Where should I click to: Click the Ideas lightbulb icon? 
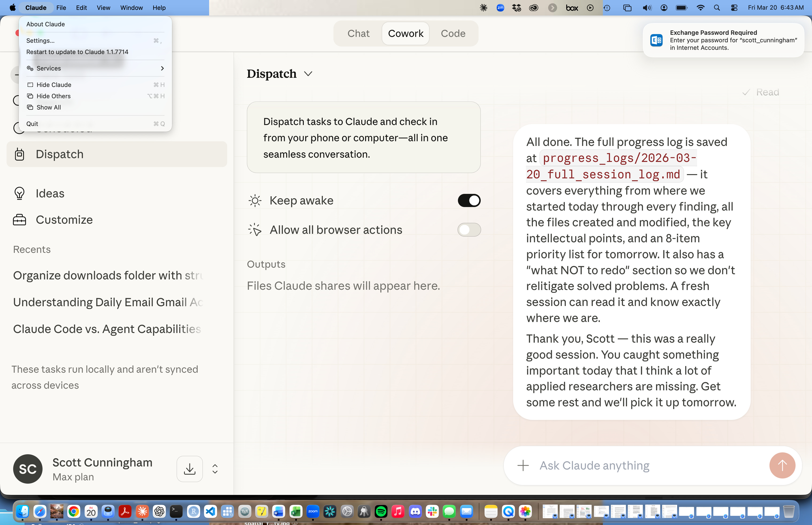point(20,193)
